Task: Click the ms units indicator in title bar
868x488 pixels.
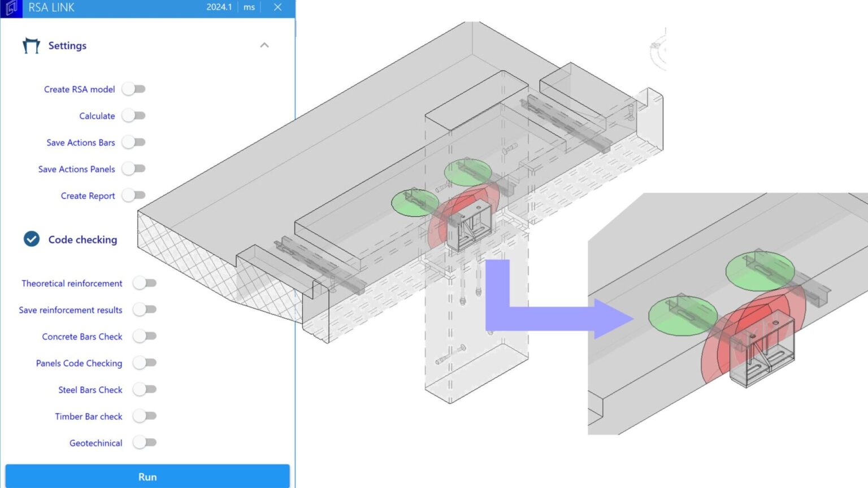Action: click(x=249, y=7)
